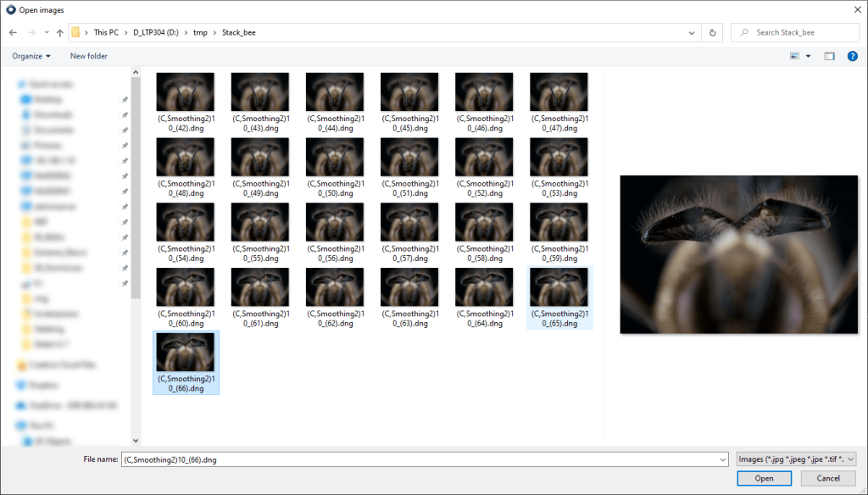Click the folder icon in address bar
Viewport: 868px width, 495px height.
coord(76,32)
